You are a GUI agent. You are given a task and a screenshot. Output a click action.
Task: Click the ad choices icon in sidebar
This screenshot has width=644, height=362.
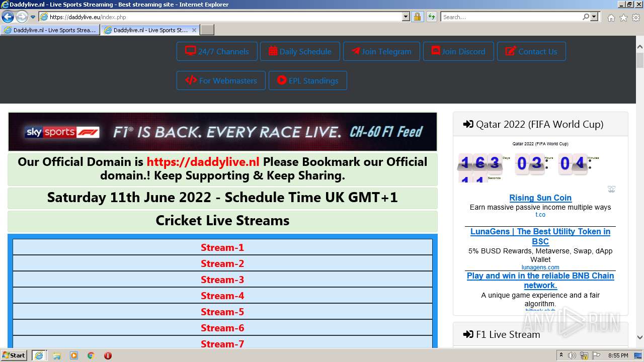coord(611,189)
